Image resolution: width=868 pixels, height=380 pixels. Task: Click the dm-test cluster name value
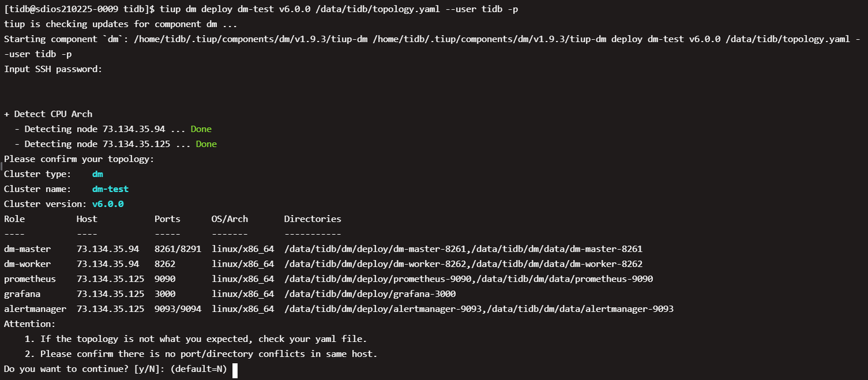tap(110, 189)
